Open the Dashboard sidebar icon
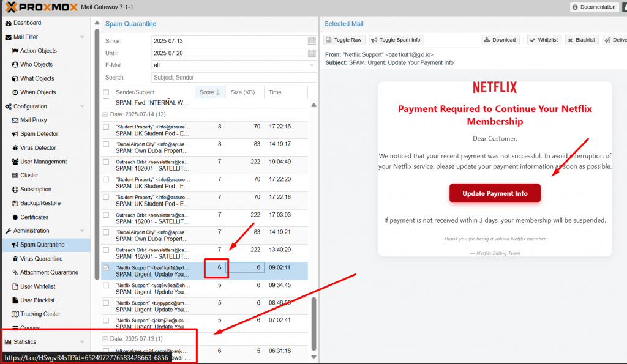This screenshot has width=627, height=364. pyautogui.click(x=8, y=23)
